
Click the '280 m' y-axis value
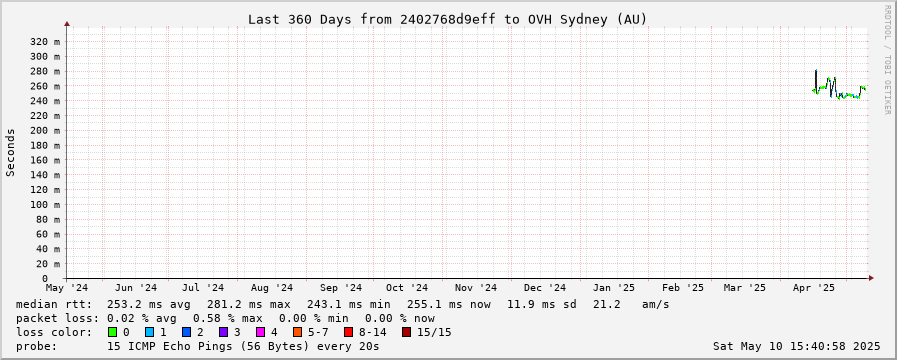coord(45,72)
